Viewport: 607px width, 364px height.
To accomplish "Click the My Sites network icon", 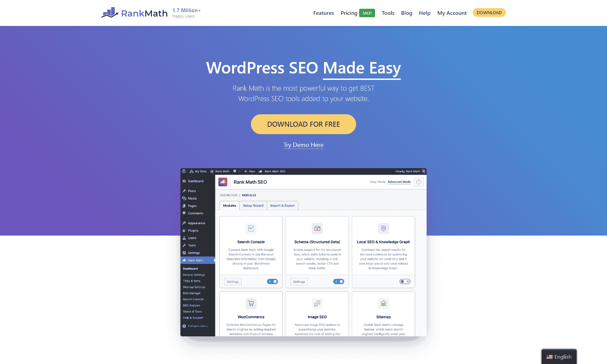I will click(192, 171).
